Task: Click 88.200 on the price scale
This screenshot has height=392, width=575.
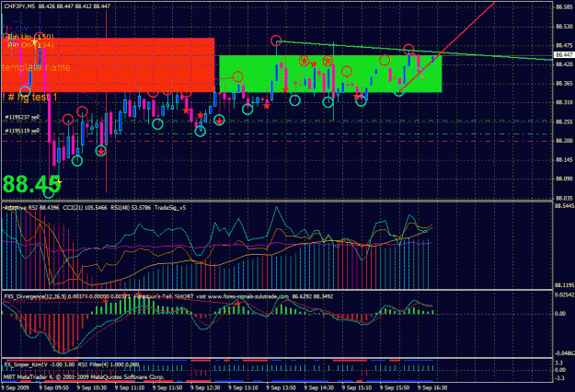Action: [564, 141]
